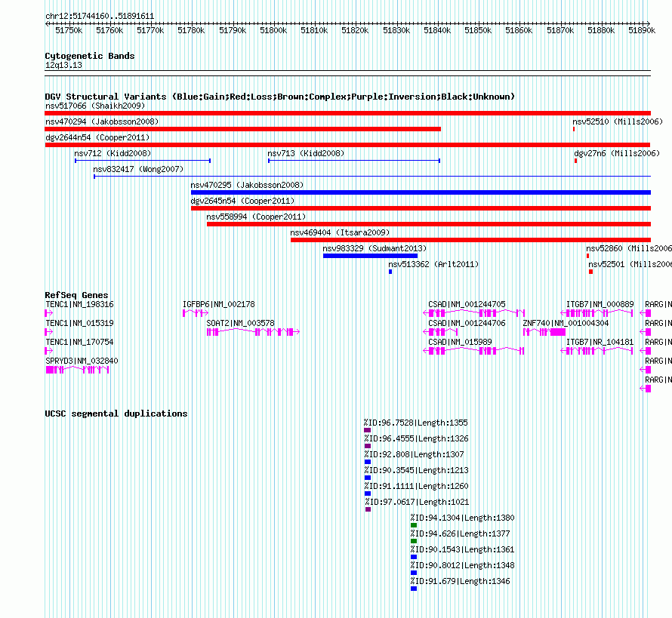672x618 pixels.
Task: Select the ZNF740|NM_001004304 label text
Action: coord(566,323)
